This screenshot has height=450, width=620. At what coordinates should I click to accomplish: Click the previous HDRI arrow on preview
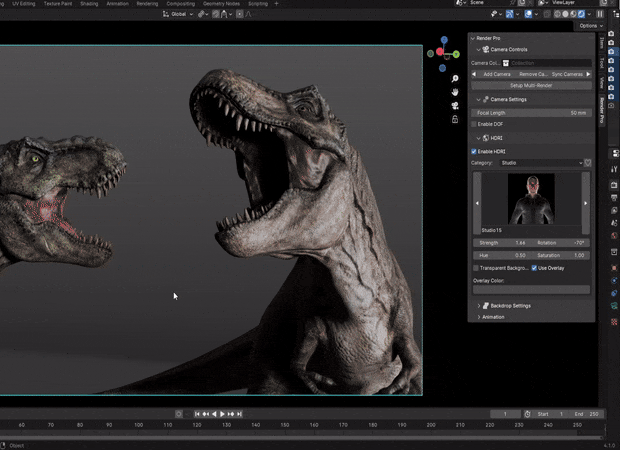[x=477, y=203]
